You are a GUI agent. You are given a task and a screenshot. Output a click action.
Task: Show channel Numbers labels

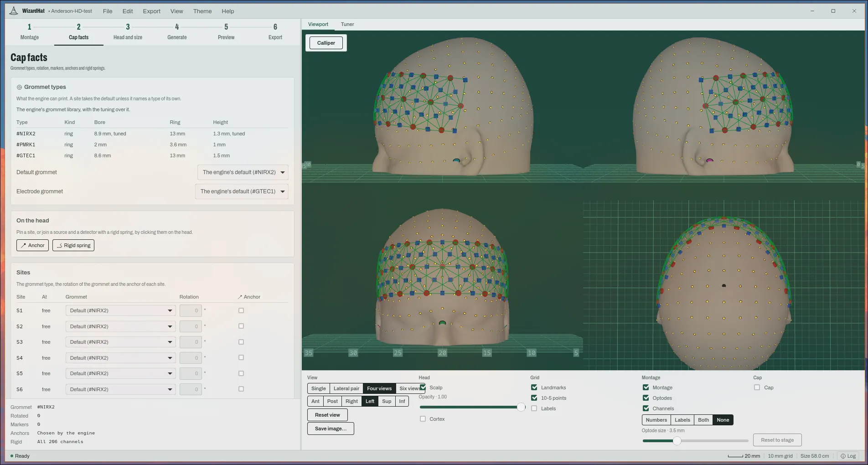(x=656, y=420)
